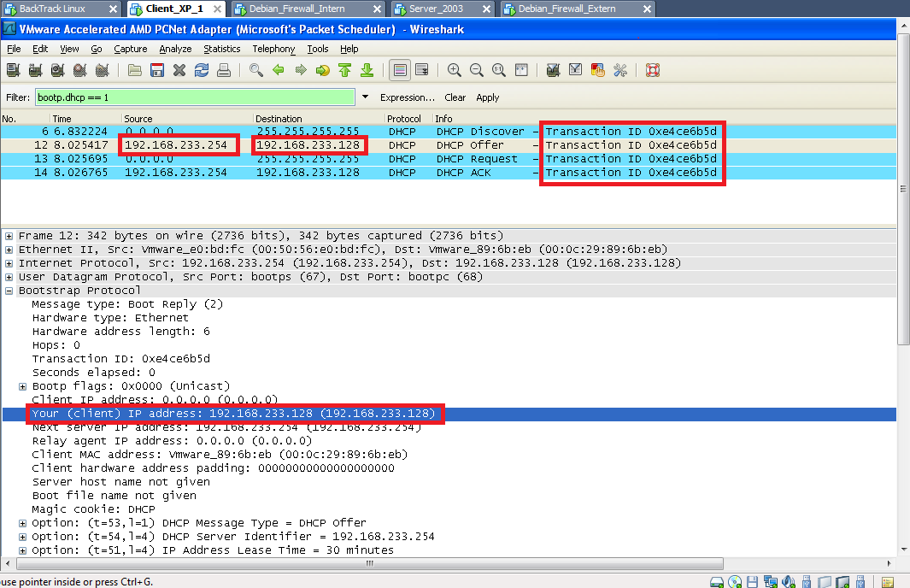This screenshot has height=588, width=910.
Task: Reset zoom to normal size (1:1)
Action: click(498, 70)
